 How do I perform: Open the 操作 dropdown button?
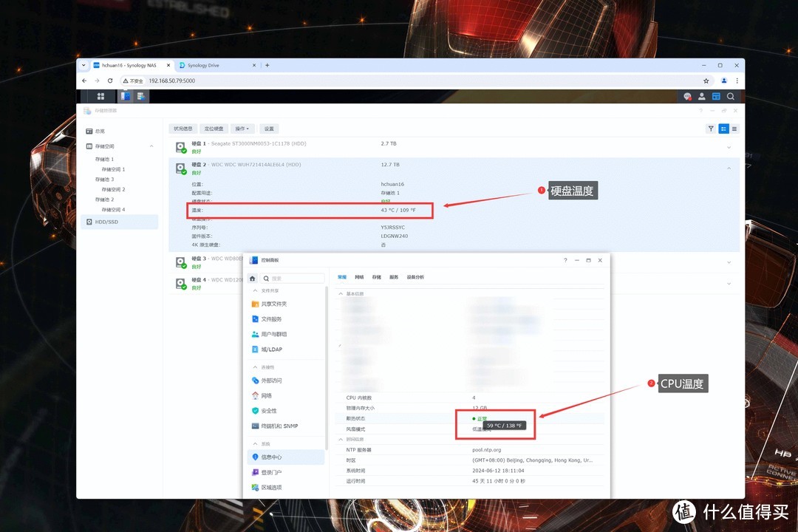click(x=242, y=129)
